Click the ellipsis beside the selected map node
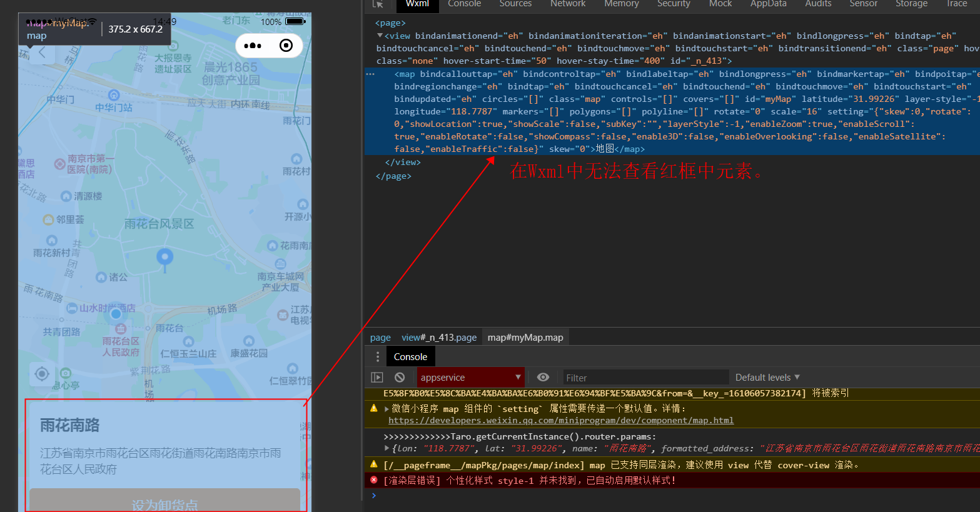Viewport: 980px width, 512px height. pos(370,74)
